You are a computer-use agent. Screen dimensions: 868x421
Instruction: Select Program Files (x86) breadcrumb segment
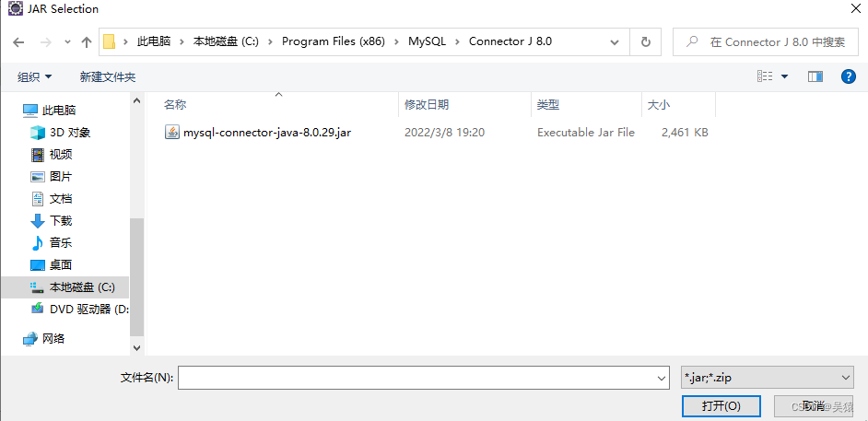[x=334, y=41]
